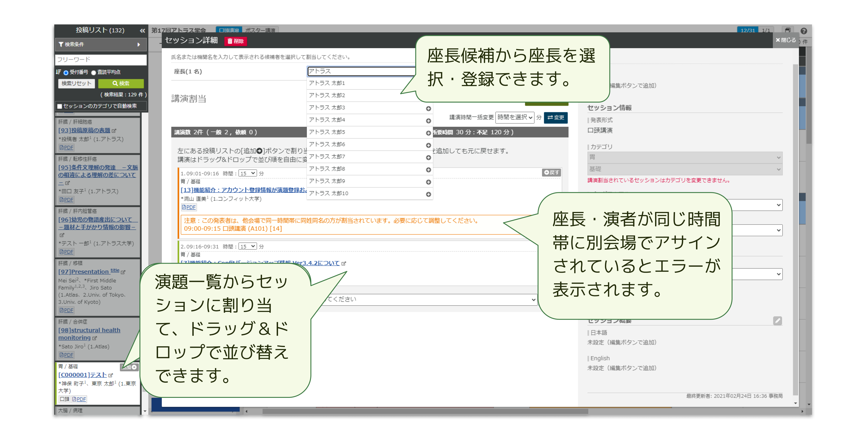Screen dimensions: 868x441
Task: Select the 受付番号 sort radio button
Action: tap(66, 73)
